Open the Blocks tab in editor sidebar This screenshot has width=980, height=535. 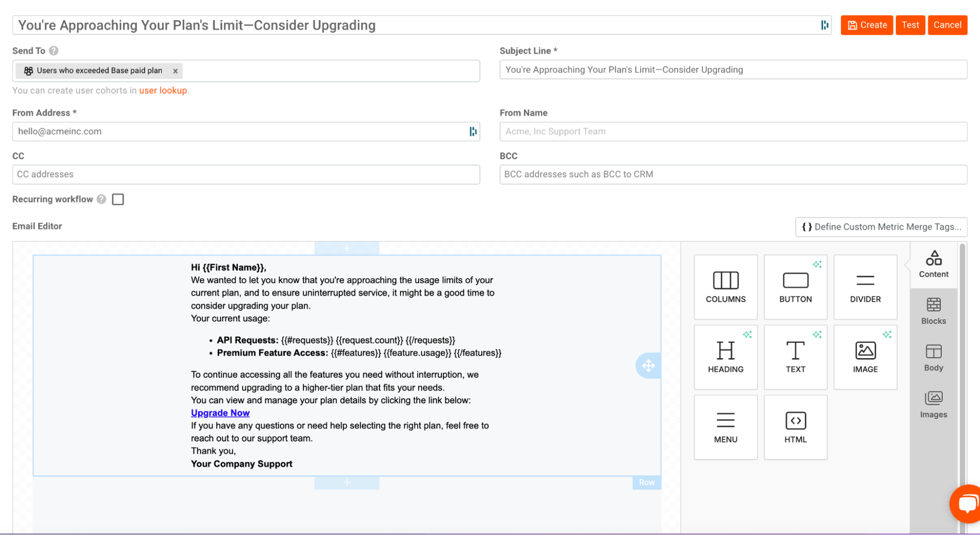click(x=933, y=311)
